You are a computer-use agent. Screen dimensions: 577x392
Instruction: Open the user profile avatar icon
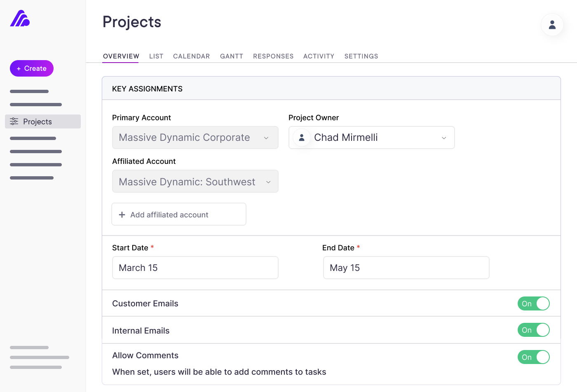552,25
